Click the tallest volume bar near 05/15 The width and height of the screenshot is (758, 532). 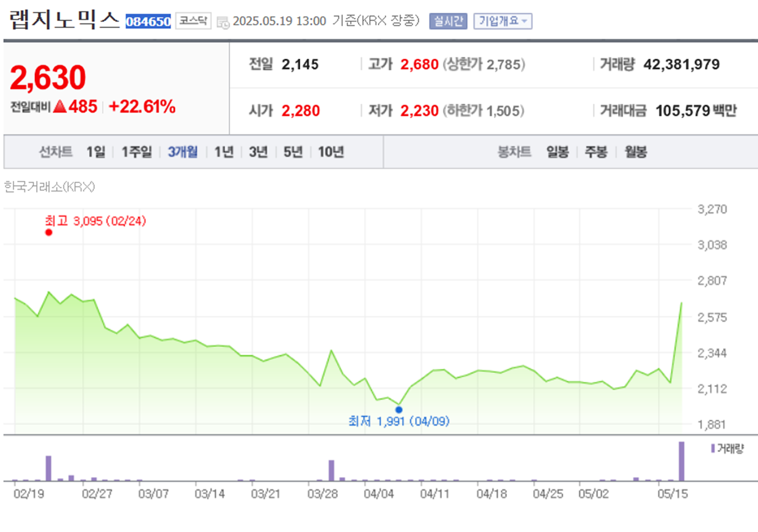click(682, 461)
